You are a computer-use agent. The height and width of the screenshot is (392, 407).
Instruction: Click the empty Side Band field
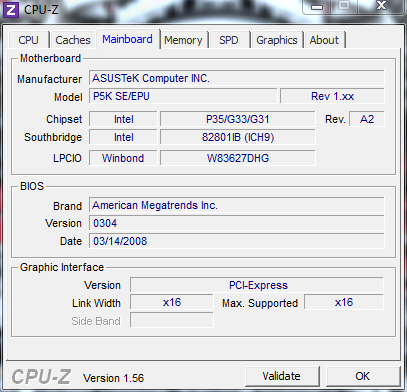(x=172, y=320)
